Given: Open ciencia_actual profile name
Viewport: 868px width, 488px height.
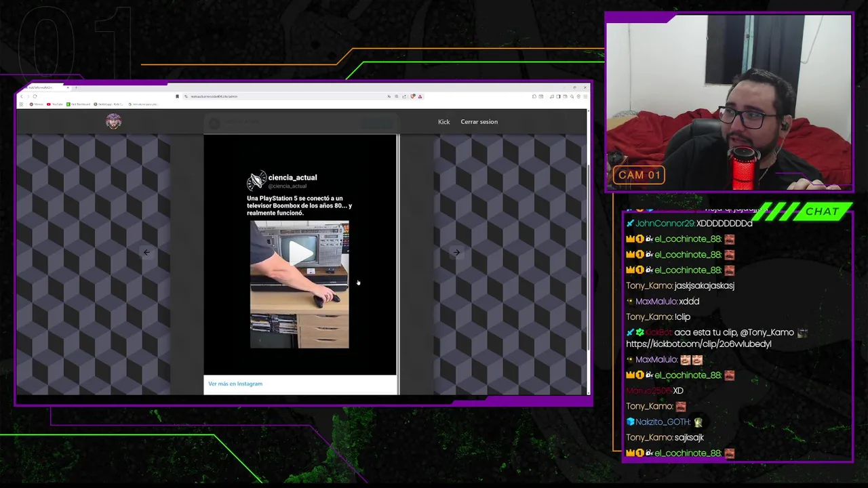Looking at the screenshot, I should pos(292,178).
